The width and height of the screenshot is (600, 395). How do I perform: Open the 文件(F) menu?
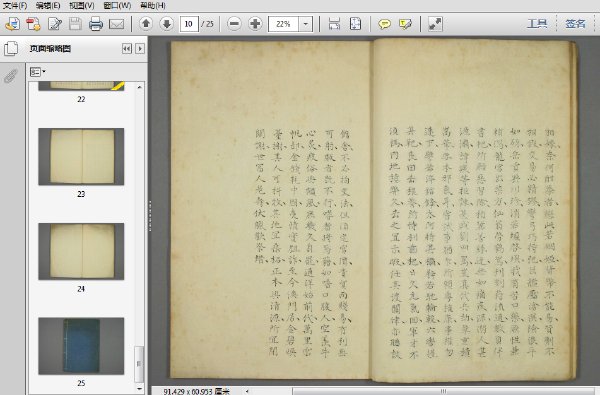[x=15, y=5]
